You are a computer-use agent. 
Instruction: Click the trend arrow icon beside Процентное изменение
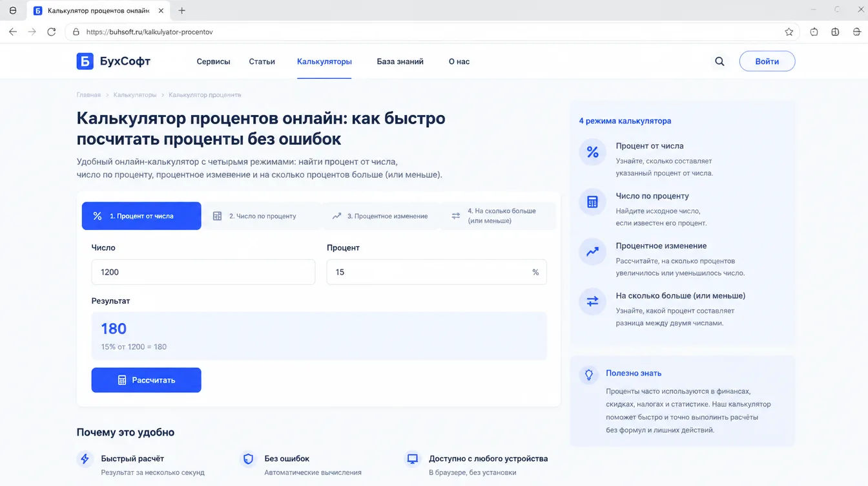pos(592,252)
